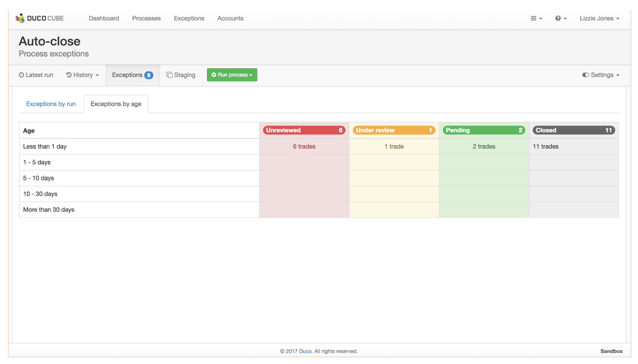Image resolution: width=638 pixels, height=364 pixels.
Task: Click the Unreviewed status header badge
Action: (x=304, y=130)
